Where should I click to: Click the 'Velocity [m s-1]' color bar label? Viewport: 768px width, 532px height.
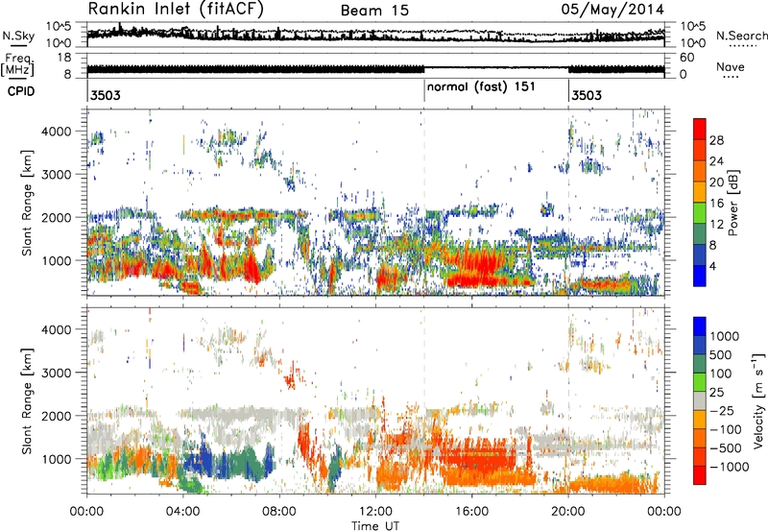(x=758, y=400)
